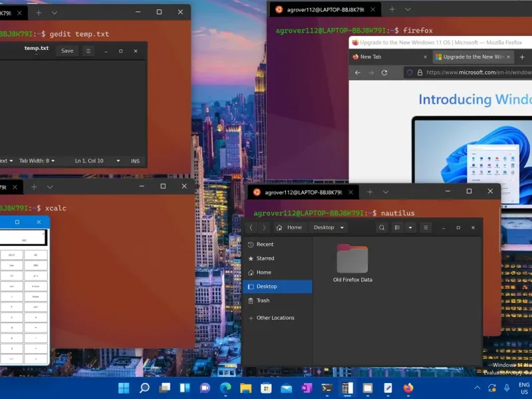Open the Nautilus hamburger menu

coord(426,227)
